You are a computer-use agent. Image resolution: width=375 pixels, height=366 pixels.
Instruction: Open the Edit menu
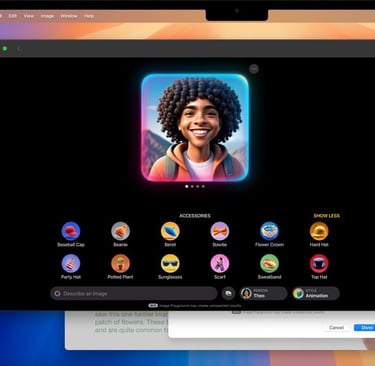coord(13,16)
